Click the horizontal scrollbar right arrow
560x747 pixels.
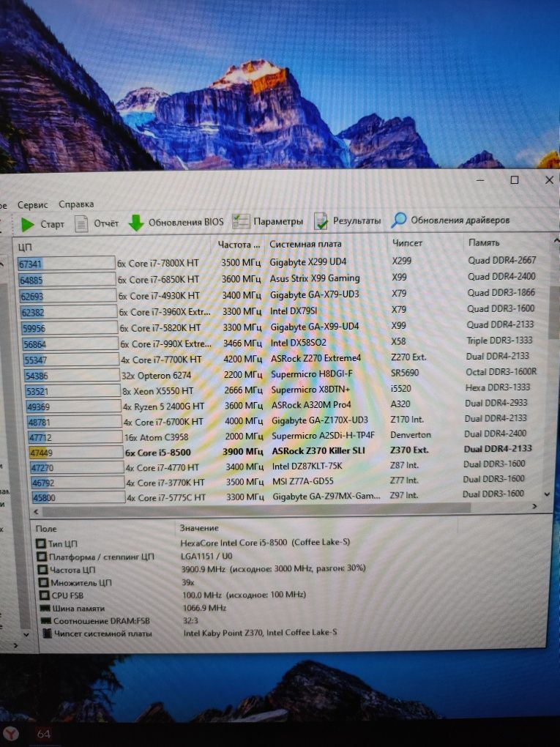[534, 506]
